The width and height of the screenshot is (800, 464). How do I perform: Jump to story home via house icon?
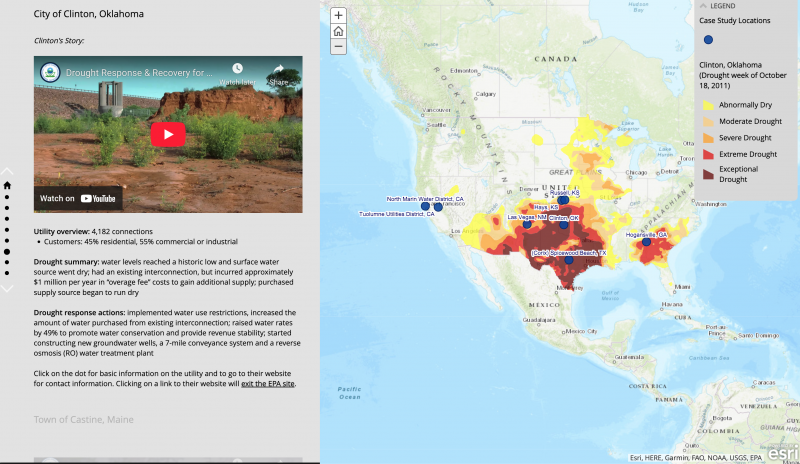(7, 185)
